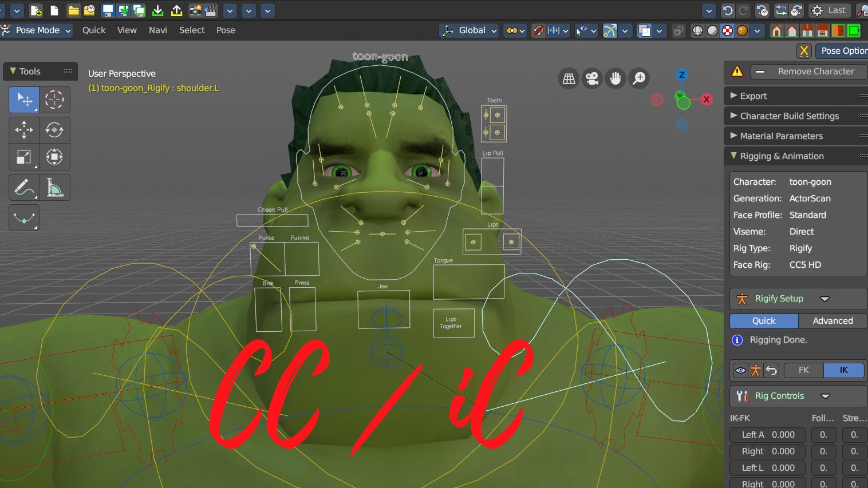868x488 pixels.
Task: Click the zoom magnifier viewport button
Action: (639, 78)
